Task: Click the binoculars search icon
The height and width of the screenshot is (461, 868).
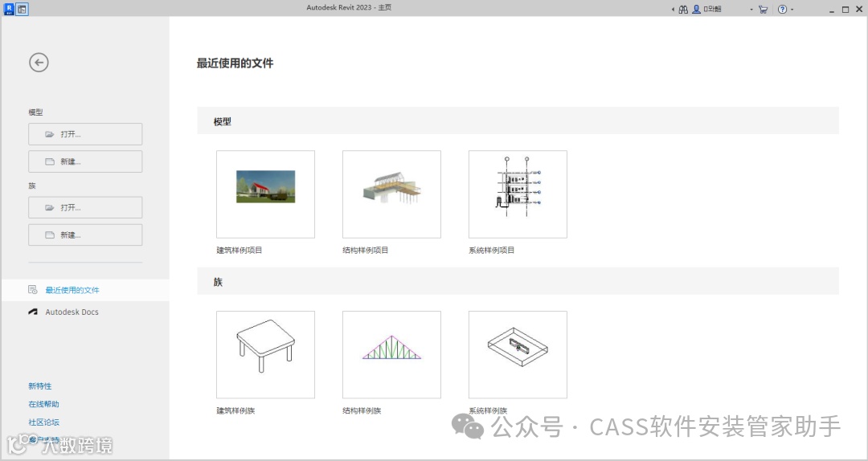Action: coord(683,10)
